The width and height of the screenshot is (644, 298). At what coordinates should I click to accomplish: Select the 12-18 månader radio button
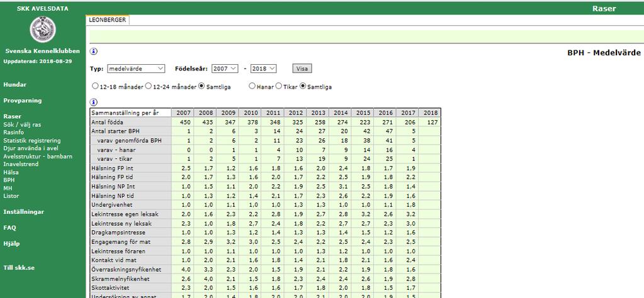pos(95,87)
